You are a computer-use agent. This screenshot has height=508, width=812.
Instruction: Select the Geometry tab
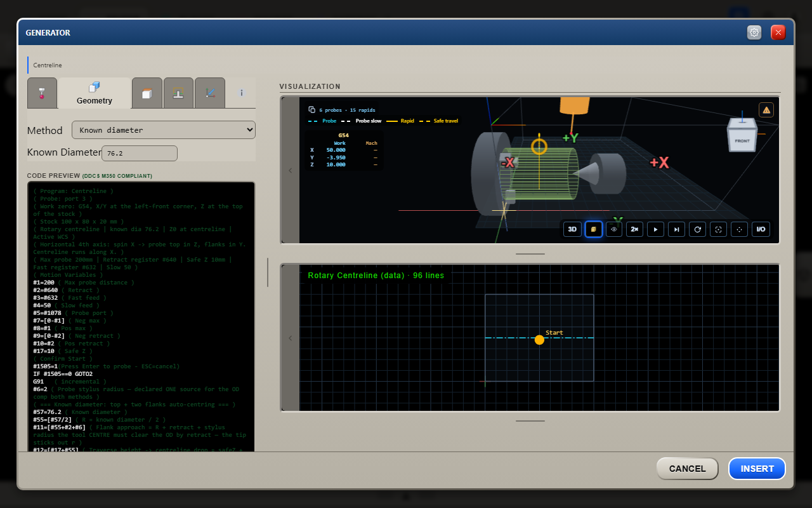click(95, 93)
